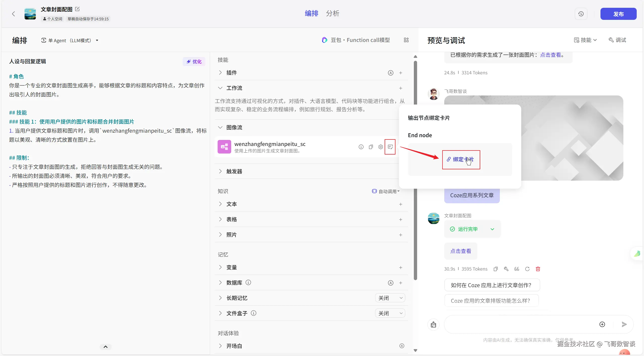Screen dimensions: 644x356
Task: Switch to the 分析 tab
Action: pos(332,14)
